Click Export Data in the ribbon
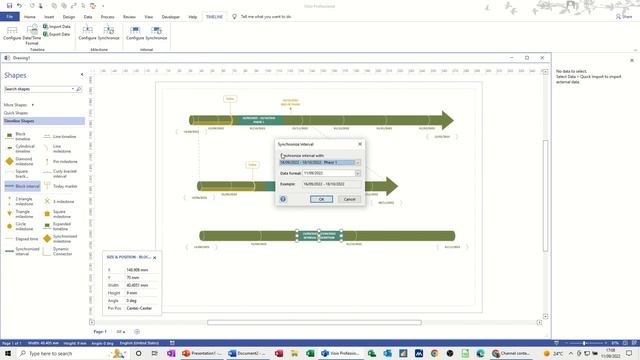 [57, 34]
